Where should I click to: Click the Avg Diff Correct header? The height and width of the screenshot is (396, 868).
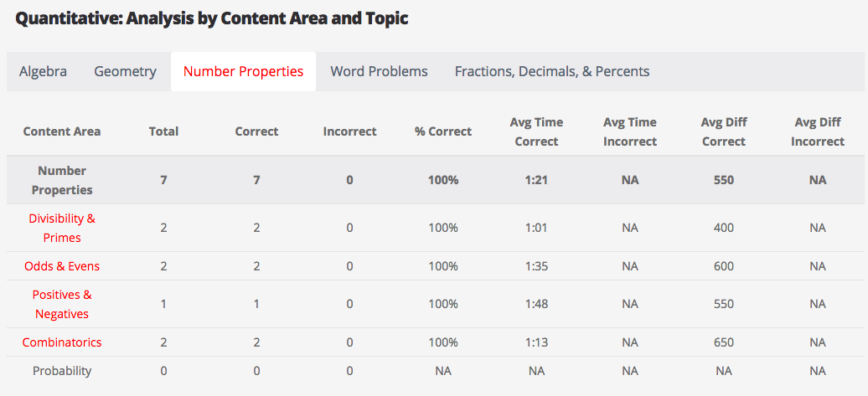(724, 131)
